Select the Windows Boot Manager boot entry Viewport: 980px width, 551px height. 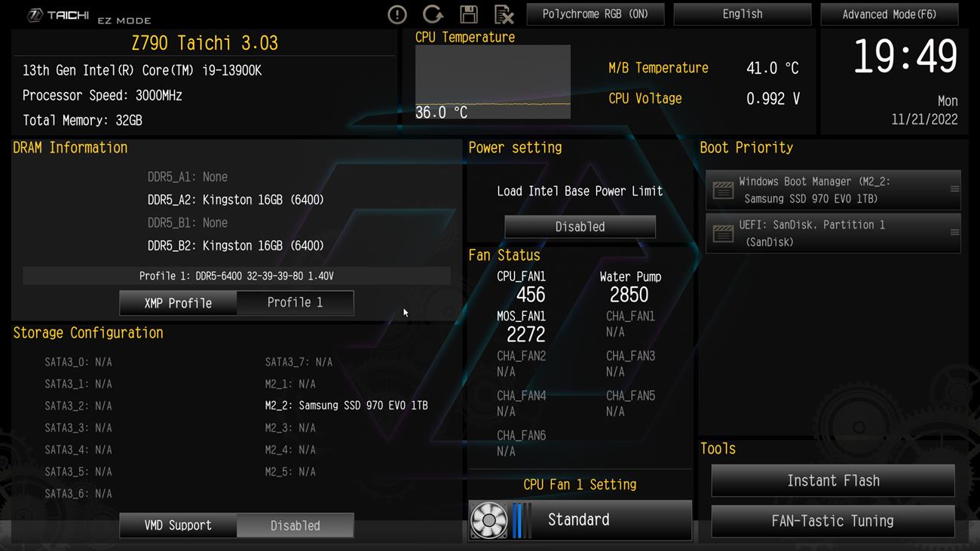[x=833, y=190]
